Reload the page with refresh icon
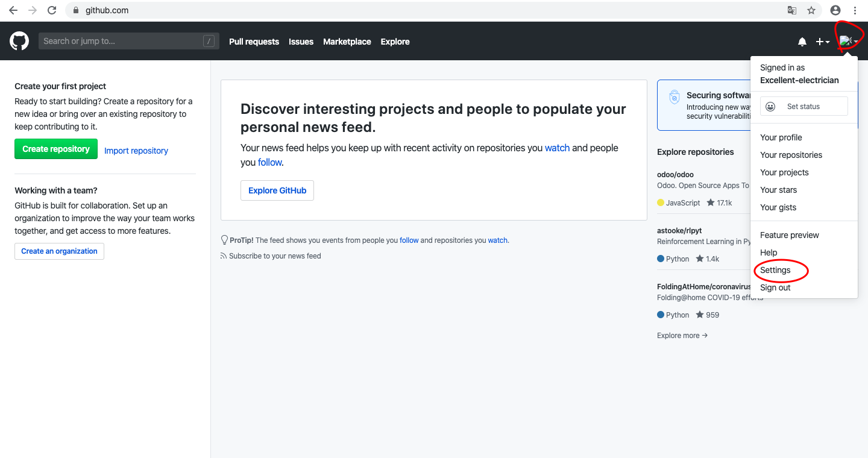The image size is (868, 458). [x=52, y=10]
